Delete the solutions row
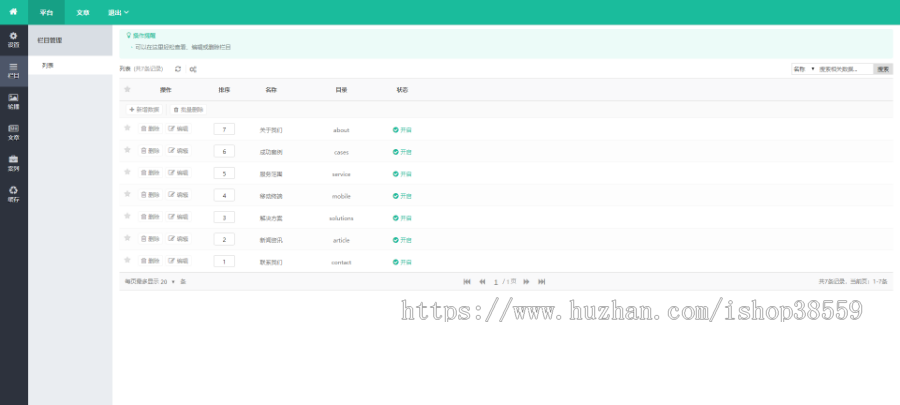This screenshot has height=405, width=900. point(150,216)
